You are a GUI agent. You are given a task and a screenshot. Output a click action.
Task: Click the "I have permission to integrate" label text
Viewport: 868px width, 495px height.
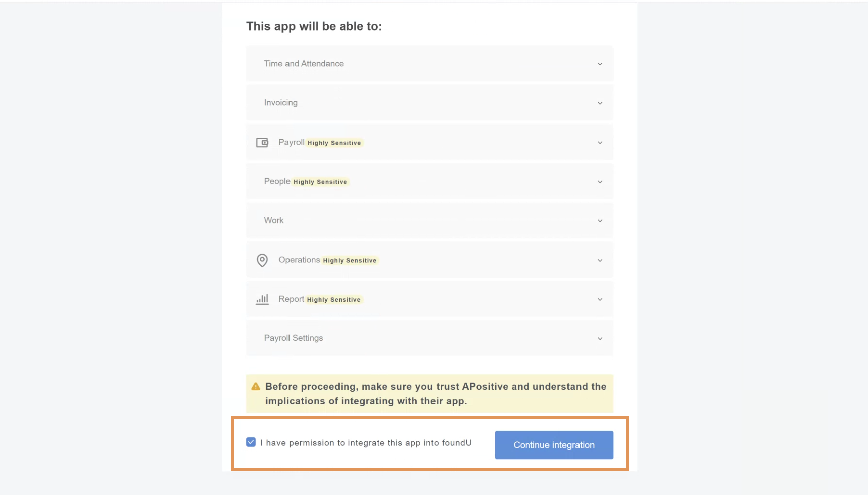pyautogui.click(x=366, y=443)
